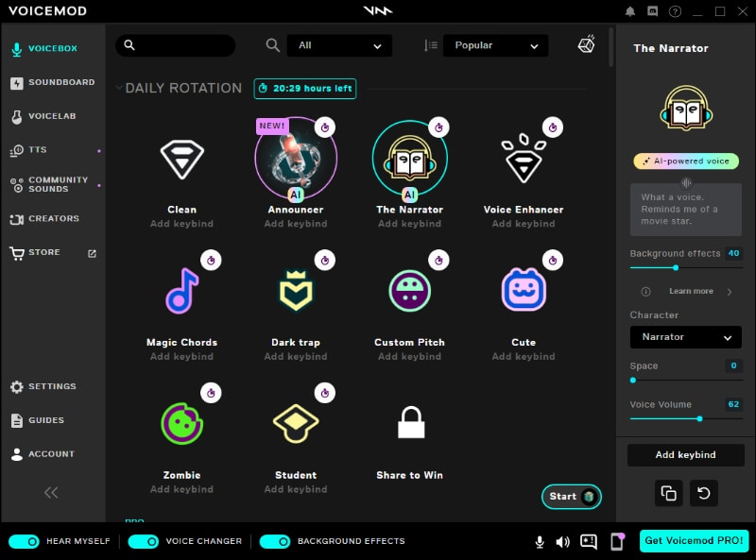Image resolution: width=756 pixels, height=560 pixels.
Task: Click the Learn more link
Action: click(691, 291)
